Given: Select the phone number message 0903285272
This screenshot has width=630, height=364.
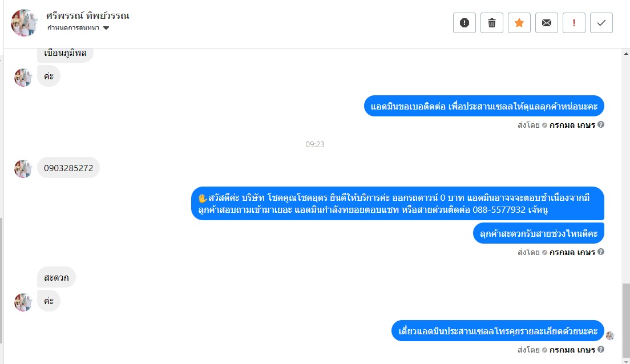Looking at the screenshot, I should (68, 168).
